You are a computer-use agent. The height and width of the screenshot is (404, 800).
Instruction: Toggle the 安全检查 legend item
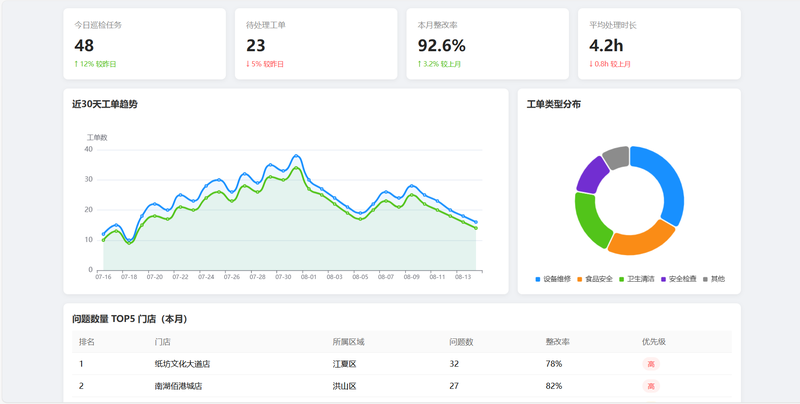pyautogui.click(x=679, y=279)
